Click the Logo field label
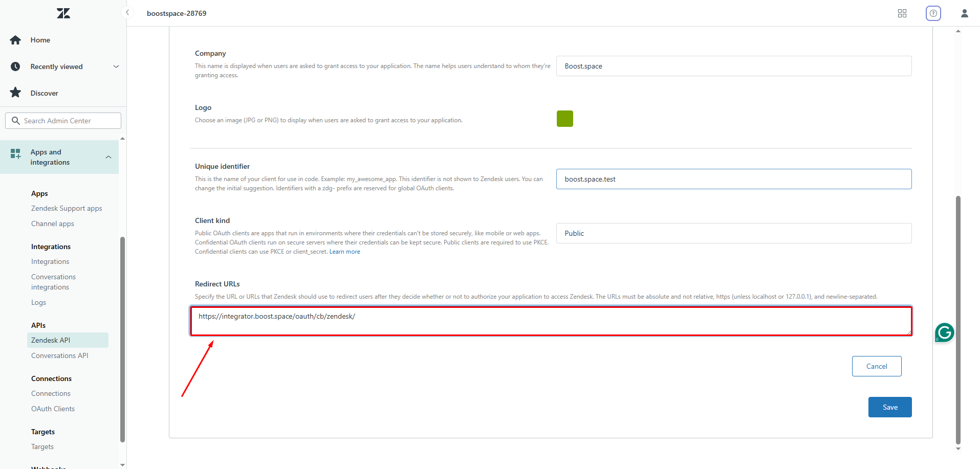This screenshot has width=980, height=469. (203, 107)
